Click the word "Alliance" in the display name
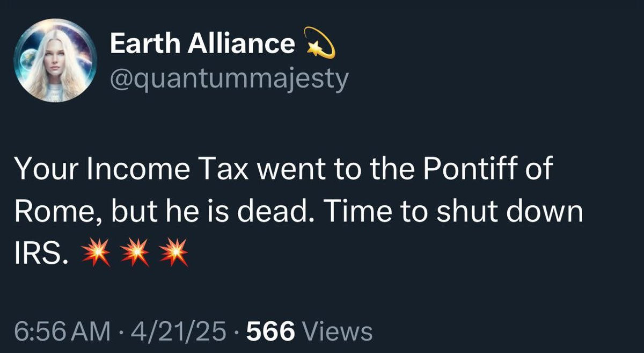Viewport: 644px width, 353px height. coord(240,44)
